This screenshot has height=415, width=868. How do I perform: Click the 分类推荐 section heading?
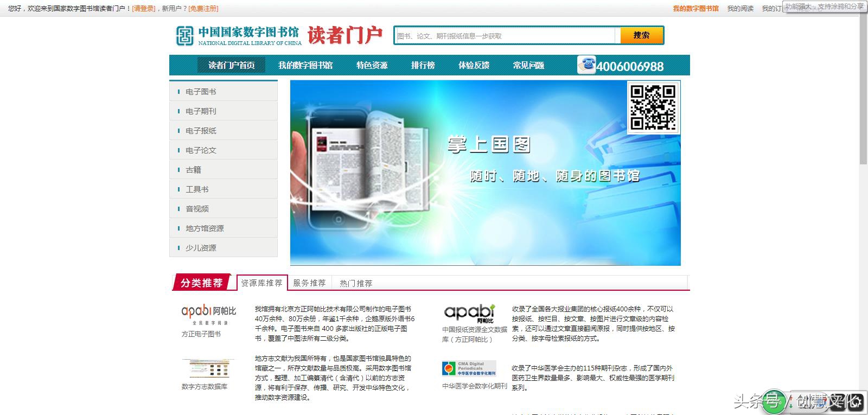point(202,283)
